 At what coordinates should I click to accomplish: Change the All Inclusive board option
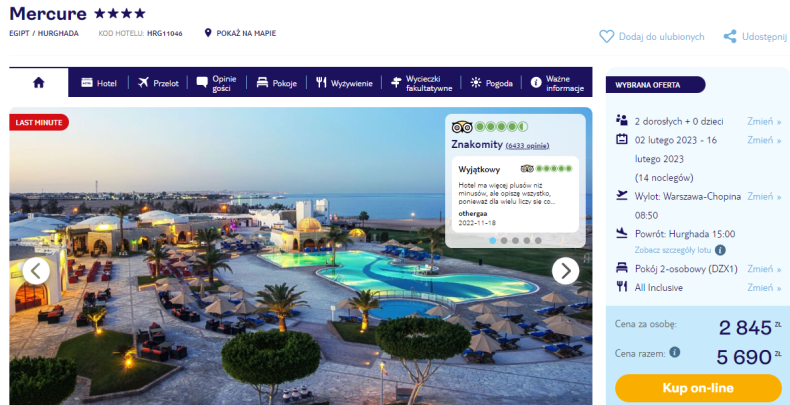click(764, 288)
